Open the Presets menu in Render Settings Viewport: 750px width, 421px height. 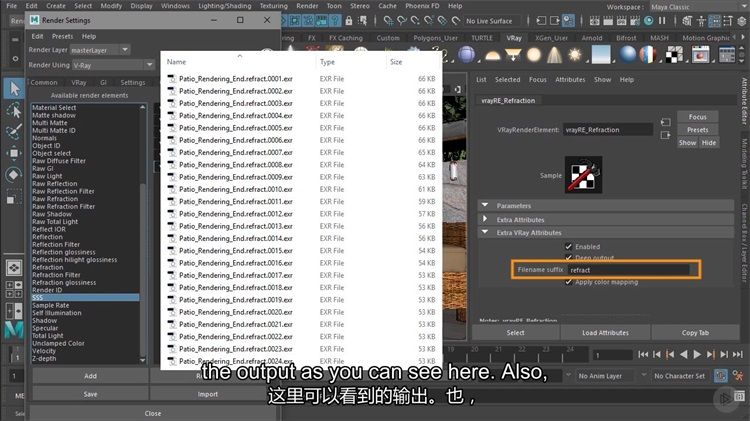pyautogui.click(x=63, y=36)
